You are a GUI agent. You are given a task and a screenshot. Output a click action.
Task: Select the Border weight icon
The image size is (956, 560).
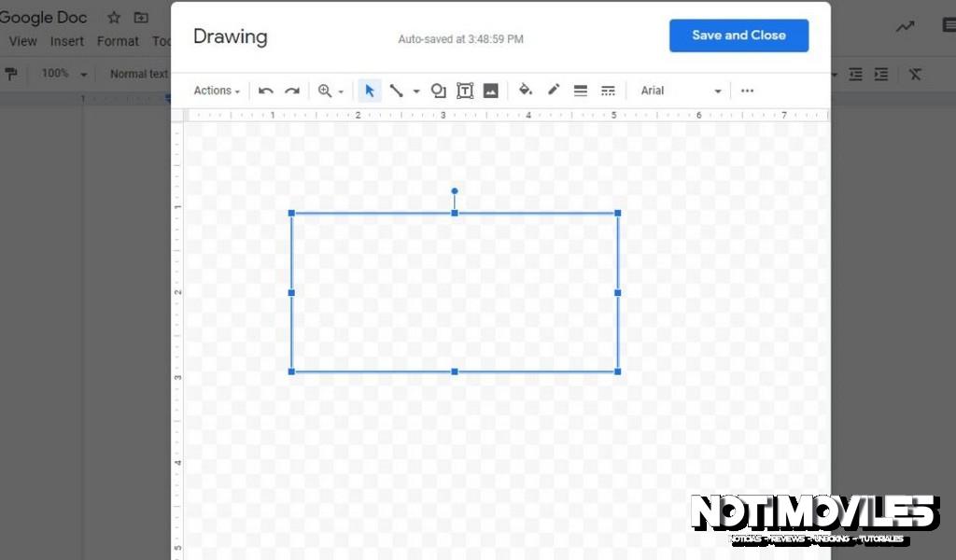pos(581,90)
